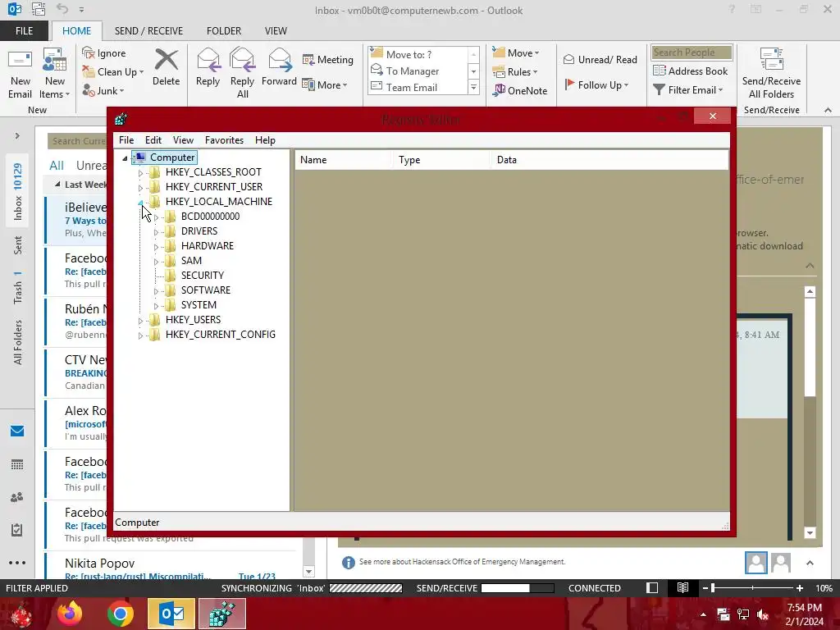840x630 pixels.
Task: Select the SECURITY key
Action: pyautogui.click(x=203, y=276)
